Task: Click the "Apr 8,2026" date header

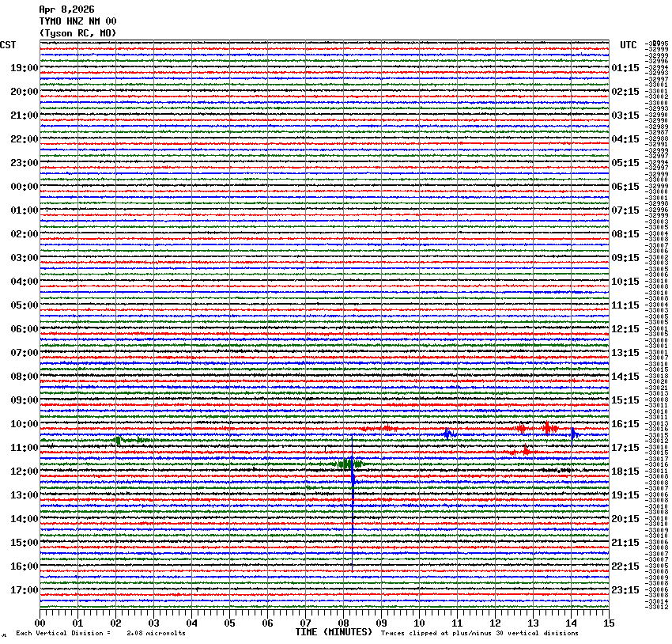Action: click(x=66, y=9)
